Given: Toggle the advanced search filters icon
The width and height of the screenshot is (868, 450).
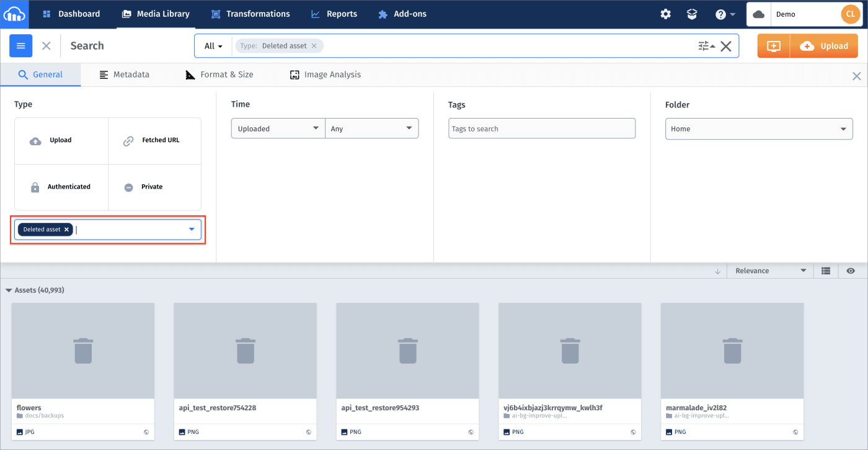Looking at the screenshot, I should pyautogui.click(x=706, y=46).
